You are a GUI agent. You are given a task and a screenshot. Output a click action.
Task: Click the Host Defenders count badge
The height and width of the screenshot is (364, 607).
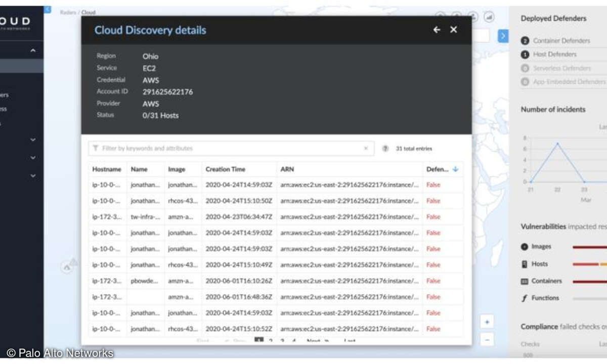pos(525,55)
